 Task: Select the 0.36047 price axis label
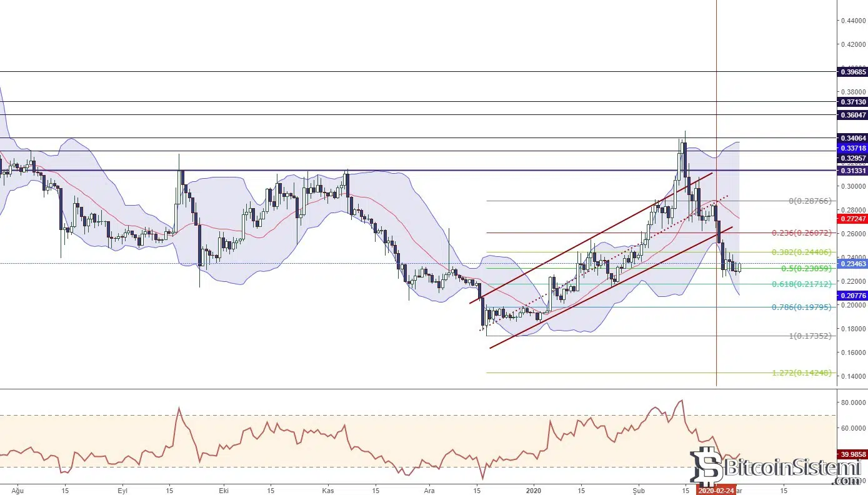852,115
